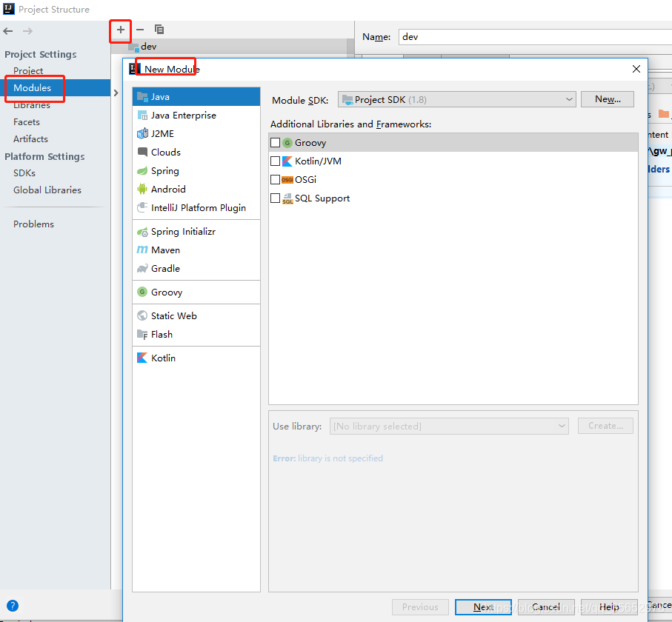672x622 pixels.
Task: Click the copy module icon
Action: point(159,30)
